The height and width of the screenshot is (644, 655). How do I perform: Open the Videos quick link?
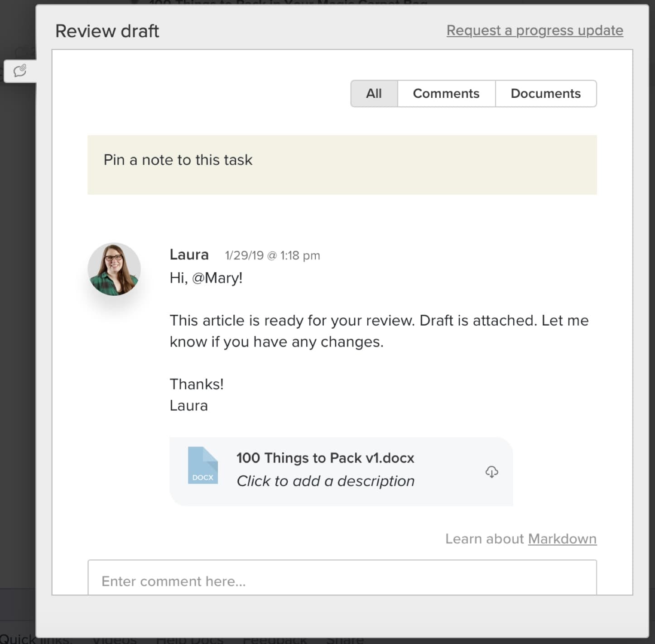tap(115, 640)
